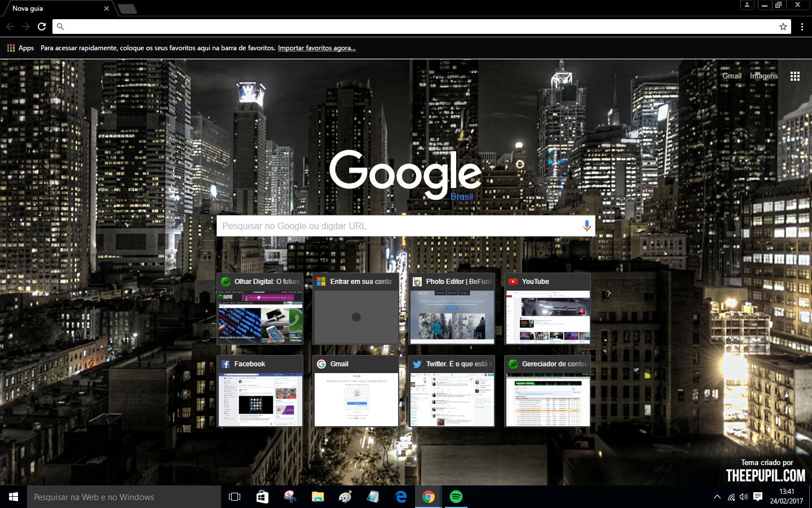The height and width of the screenshot is (508, 812).
Task: Click the Importar favoritos agora link
Action: click(x=316, y=48)
